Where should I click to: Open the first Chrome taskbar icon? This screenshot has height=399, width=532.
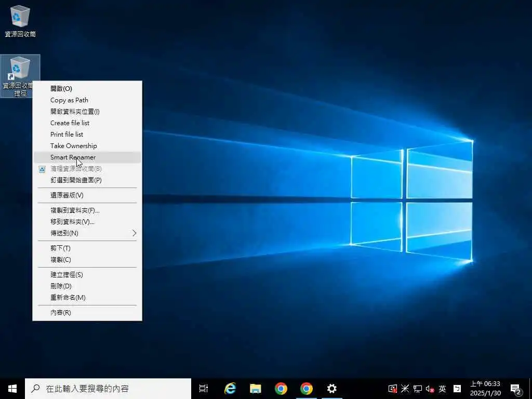pyautogui.click(x=281, y=389)
